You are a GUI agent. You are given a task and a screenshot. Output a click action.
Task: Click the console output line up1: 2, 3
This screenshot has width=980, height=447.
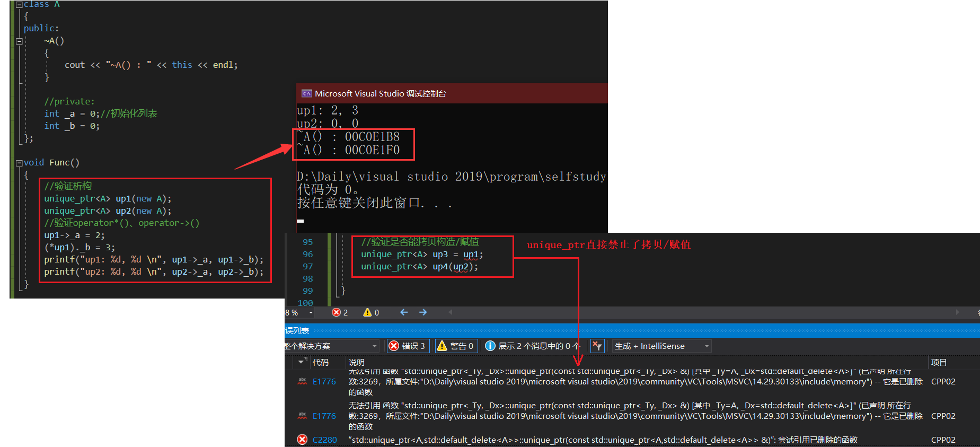328,110
